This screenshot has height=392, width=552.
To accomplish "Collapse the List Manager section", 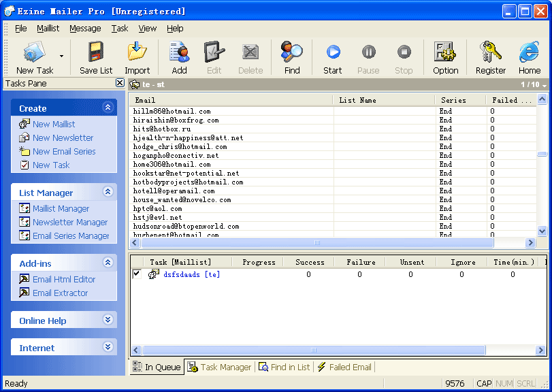I will (108, 191).
